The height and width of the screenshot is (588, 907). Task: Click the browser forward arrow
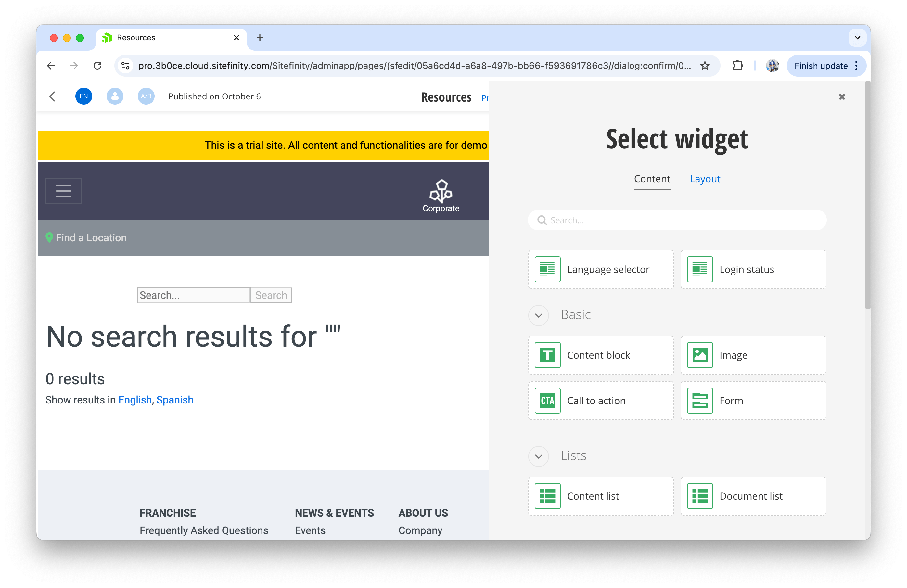point(74,66)
